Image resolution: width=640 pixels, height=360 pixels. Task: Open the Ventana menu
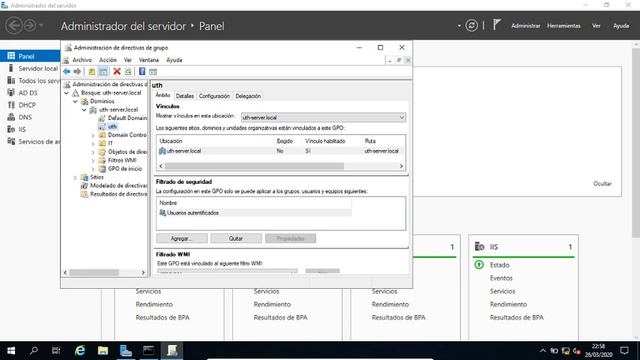coord(149,60)
